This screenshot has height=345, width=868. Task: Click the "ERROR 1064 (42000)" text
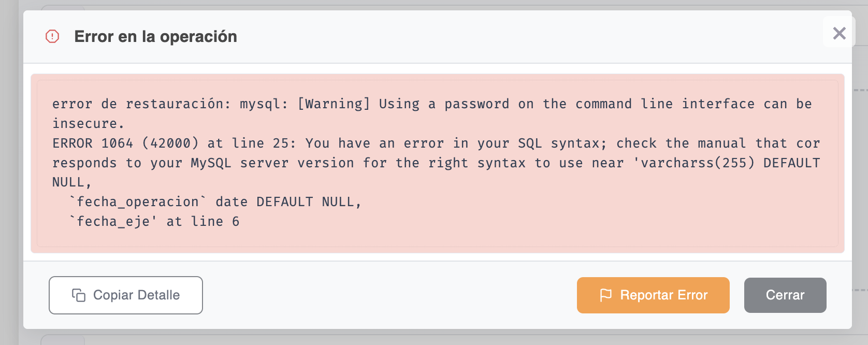coord(125,143)
